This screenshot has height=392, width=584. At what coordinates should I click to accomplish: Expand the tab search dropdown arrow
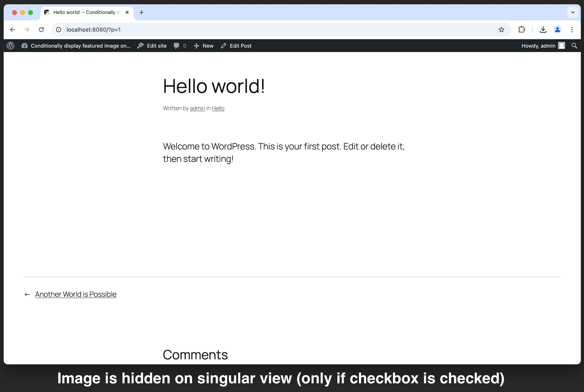573,12
